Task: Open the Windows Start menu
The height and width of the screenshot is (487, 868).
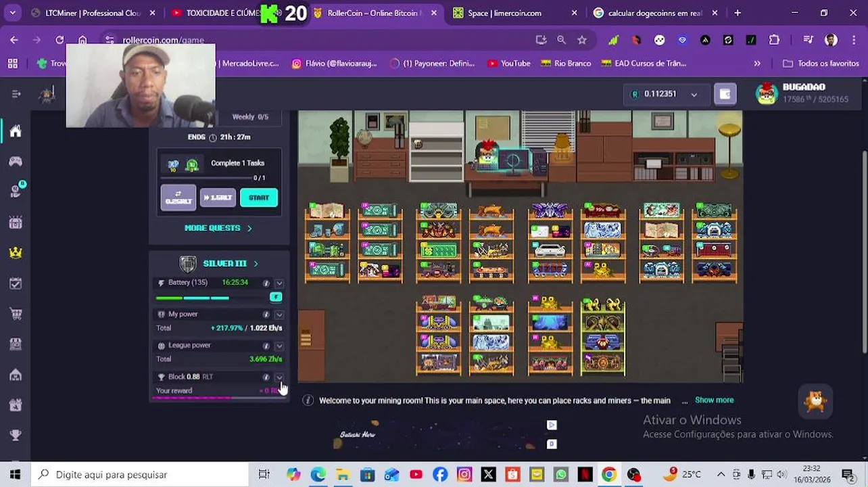Action: pyautogui.click(x=15, y=475)
